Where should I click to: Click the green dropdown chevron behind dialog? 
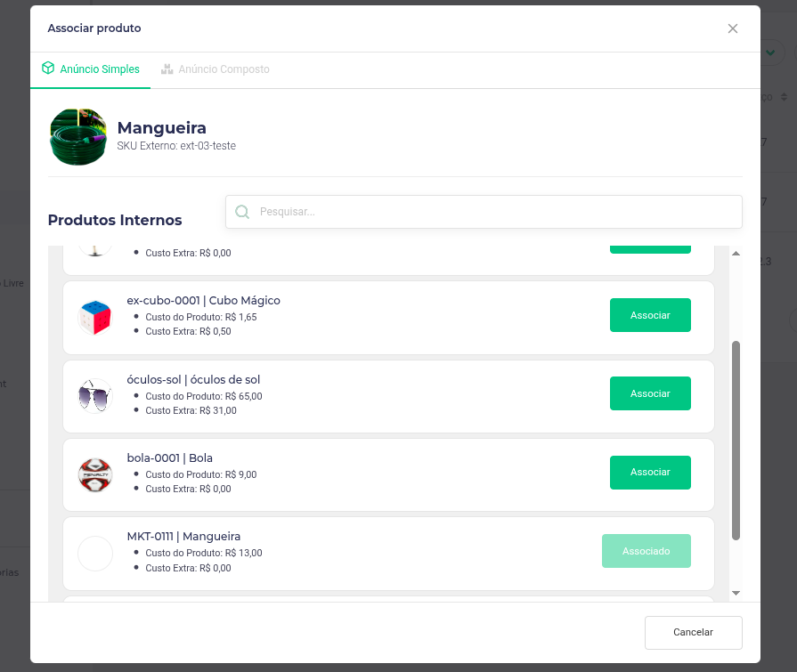[770, 53]
